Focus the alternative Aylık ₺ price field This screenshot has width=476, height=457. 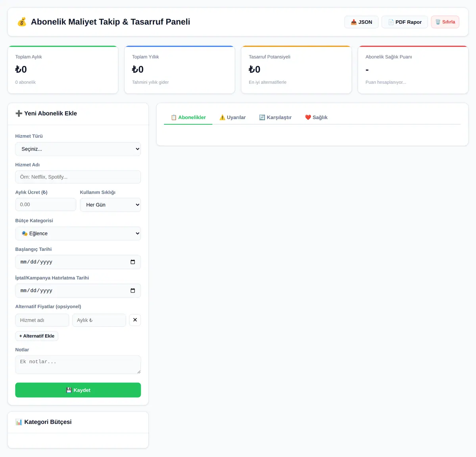[x=99, y=320]
